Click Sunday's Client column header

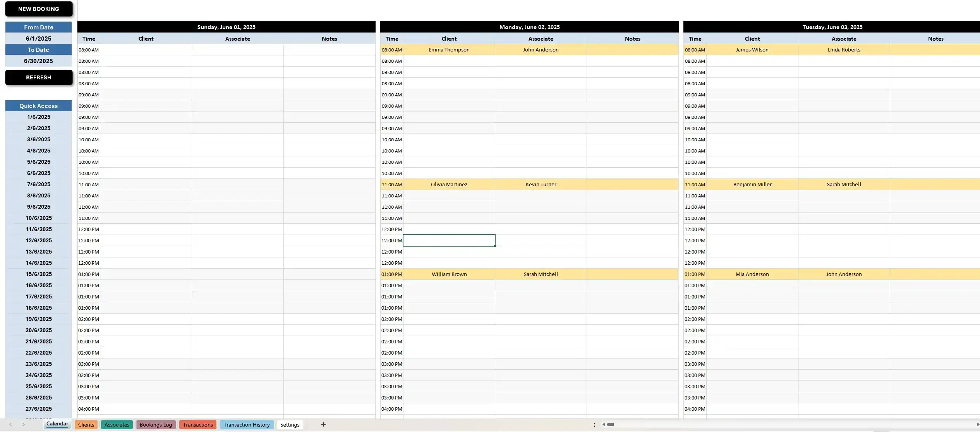coord(146,39)
